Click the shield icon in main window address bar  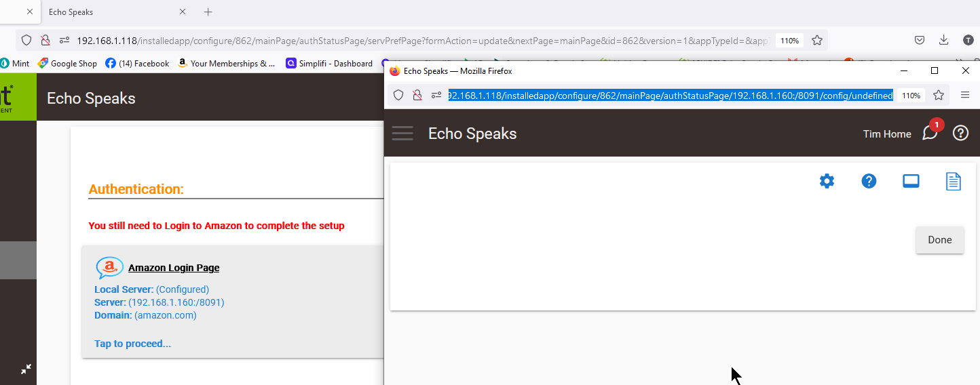pos(26,41)
